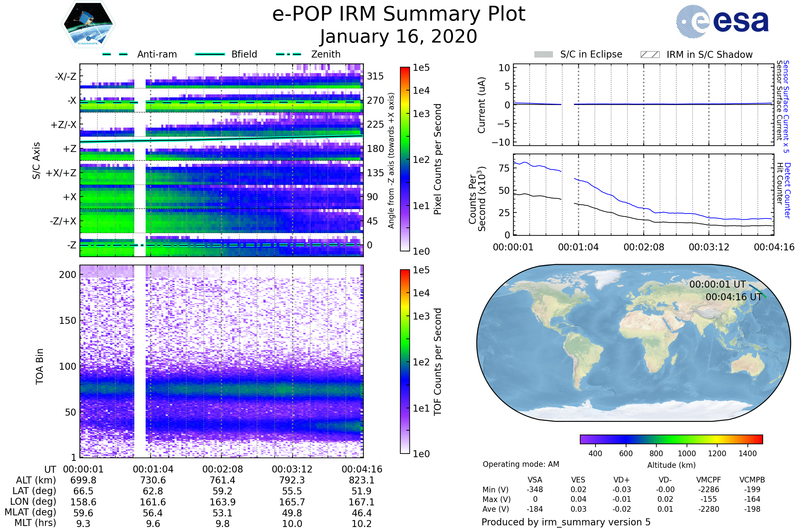This screenshot has width=798, height=532.
Task: Click the 00:04:16 UT label on world map
Action: (733, 297)
